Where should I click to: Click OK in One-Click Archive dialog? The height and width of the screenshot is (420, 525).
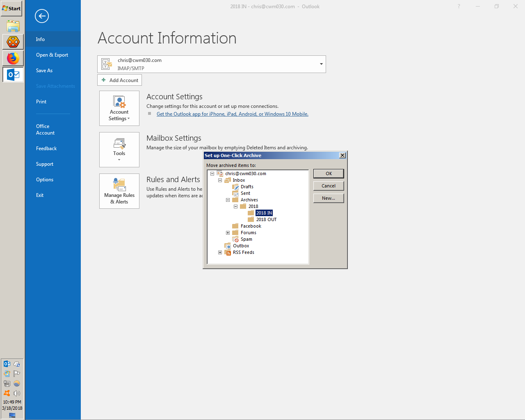(x=329, y=173)
